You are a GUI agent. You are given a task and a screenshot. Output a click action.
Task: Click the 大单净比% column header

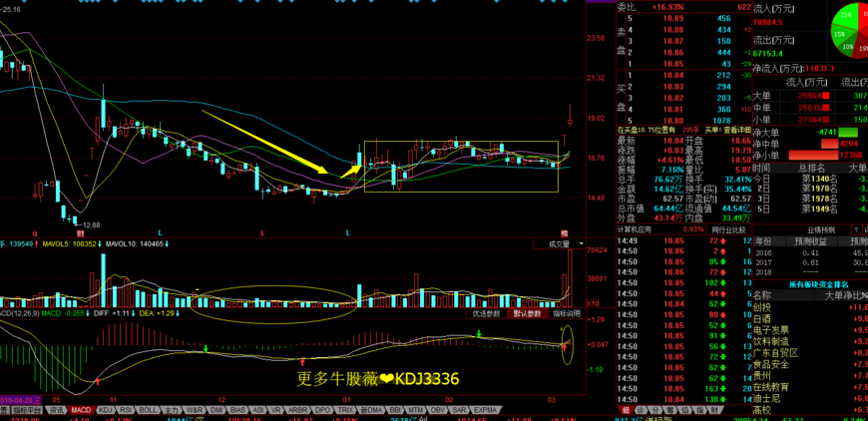pos(846,295)
